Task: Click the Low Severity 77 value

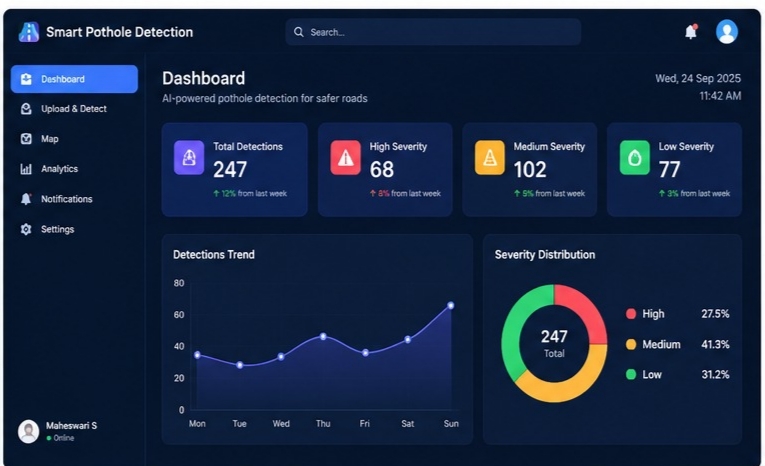Action: pyautogui.click(x=669, y=170)
